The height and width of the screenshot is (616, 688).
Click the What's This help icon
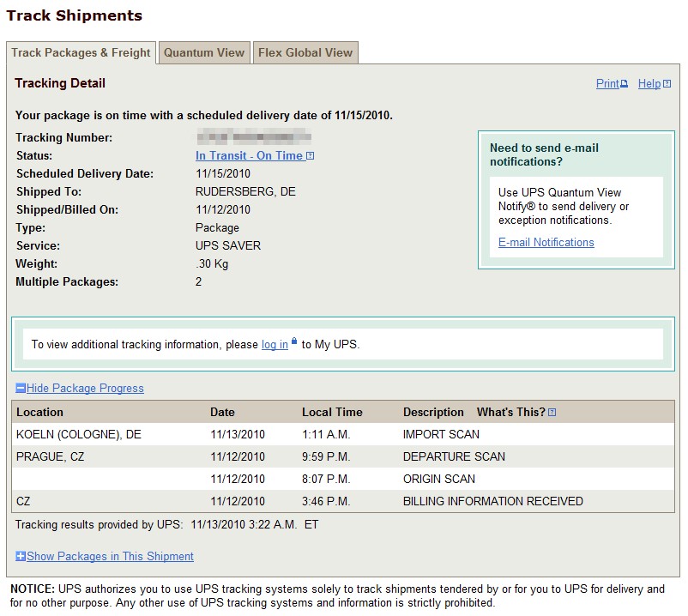[552, 412]
